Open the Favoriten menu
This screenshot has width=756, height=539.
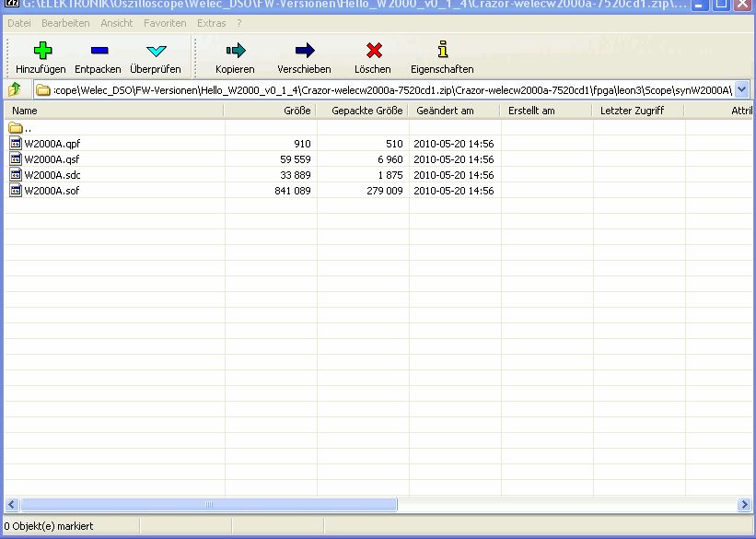(x=165, y=23)
